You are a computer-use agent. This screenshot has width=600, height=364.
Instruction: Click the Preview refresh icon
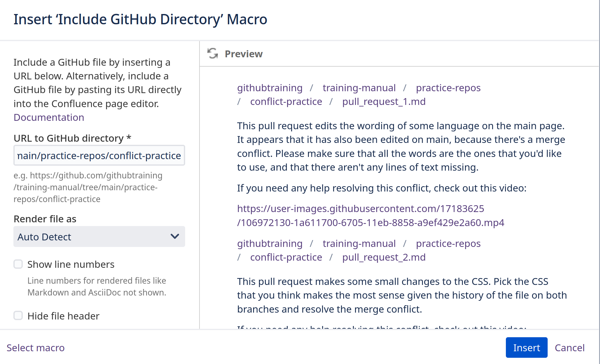point(213,54)
